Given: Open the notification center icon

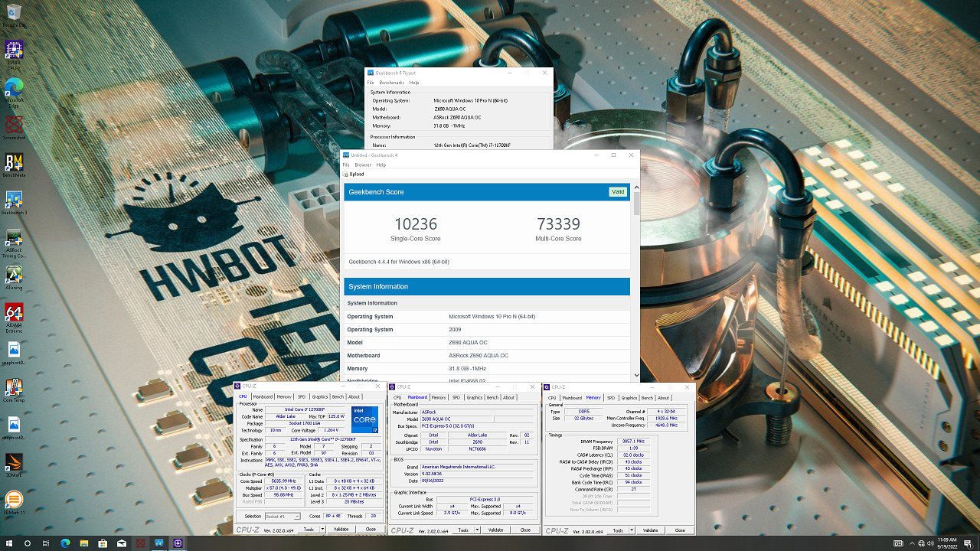Looking at the screenshot, I should 969,543.
